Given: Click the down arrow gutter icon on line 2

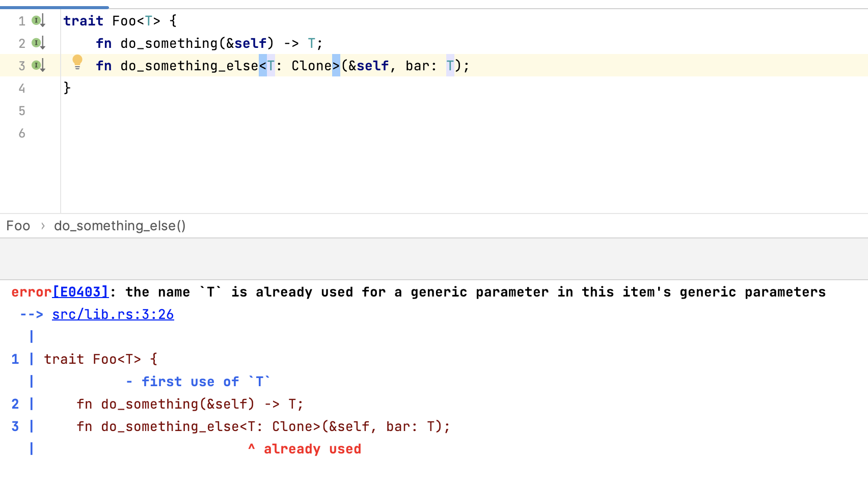Looking at the screenshot, I should (x=43, y=44).
